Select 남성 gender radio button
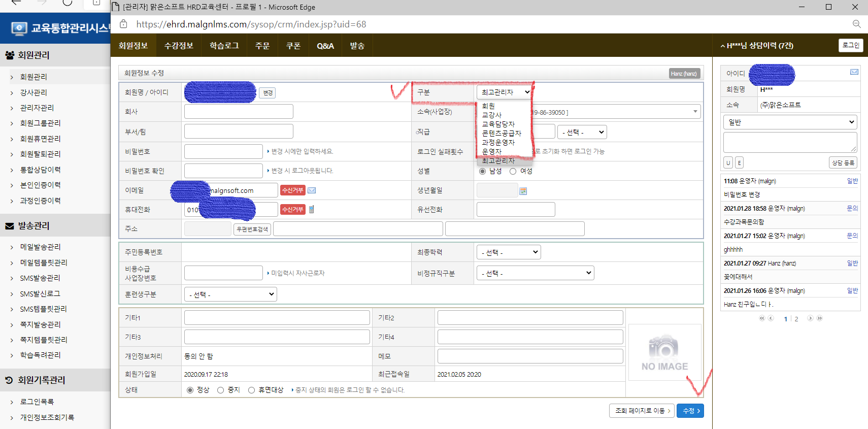868x429 pixels. pyautogui.click(x=482, y=171)
